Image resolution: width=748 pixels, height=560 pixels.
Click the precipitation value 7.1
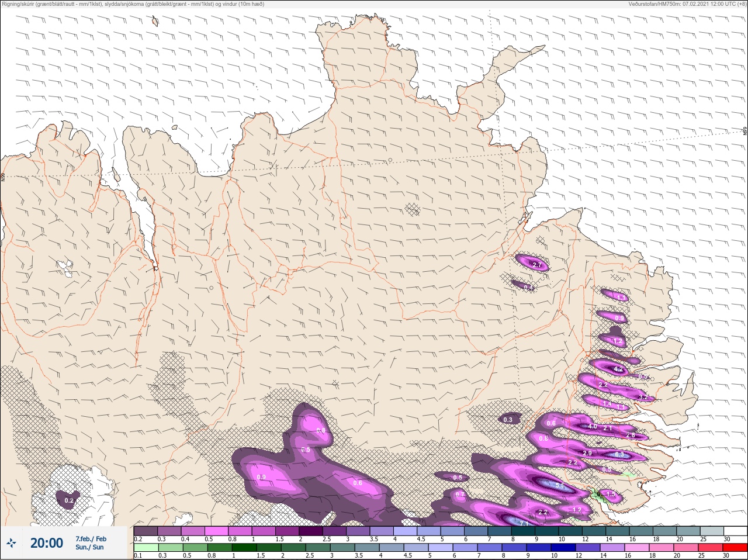(524, 524)
